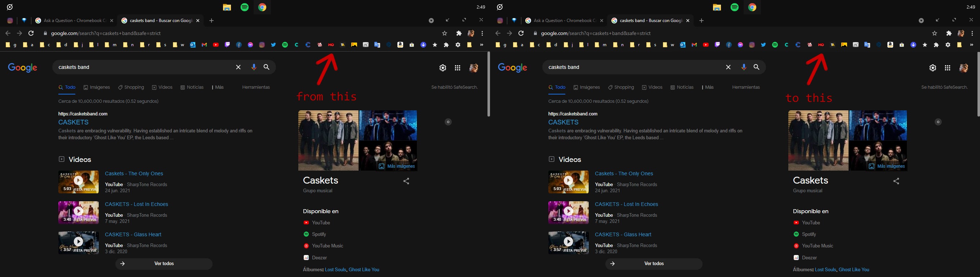Open Twitch bookmark in right browser window
The height and width of the screenshot is (277, 980).
click(717, 45)
